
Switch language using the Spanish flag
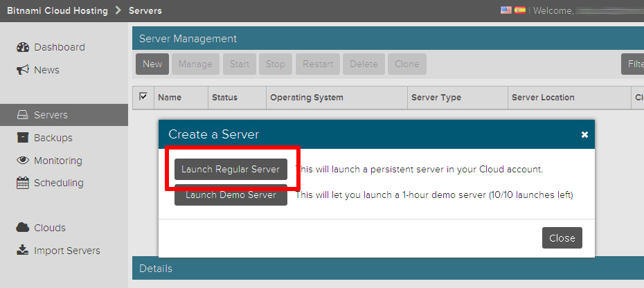[520, 10]
